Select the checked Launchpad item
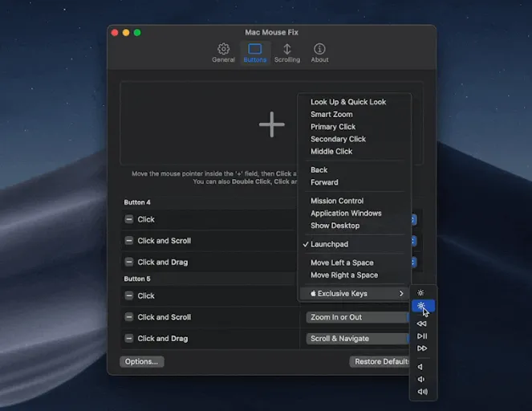The height and width of the screenshot is (411, 532). [355, 244]
